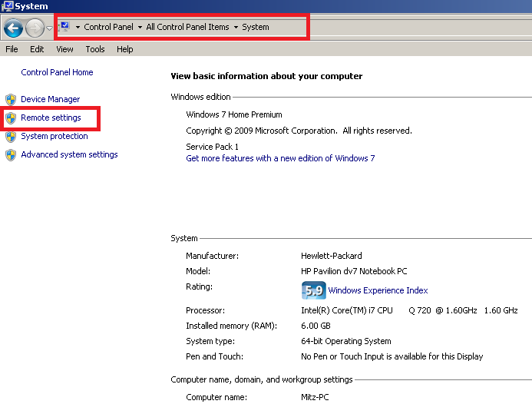Click the shield icon beside System protection
This screenshot has height=404, width=532.
(x=11, y=137)
